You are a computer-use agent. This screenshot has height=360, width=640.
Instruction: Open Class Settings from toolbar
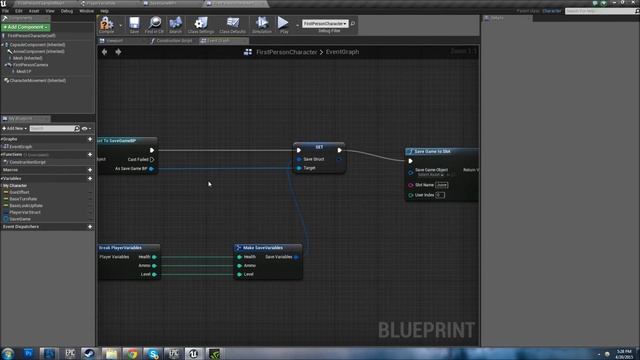point(201,23)
